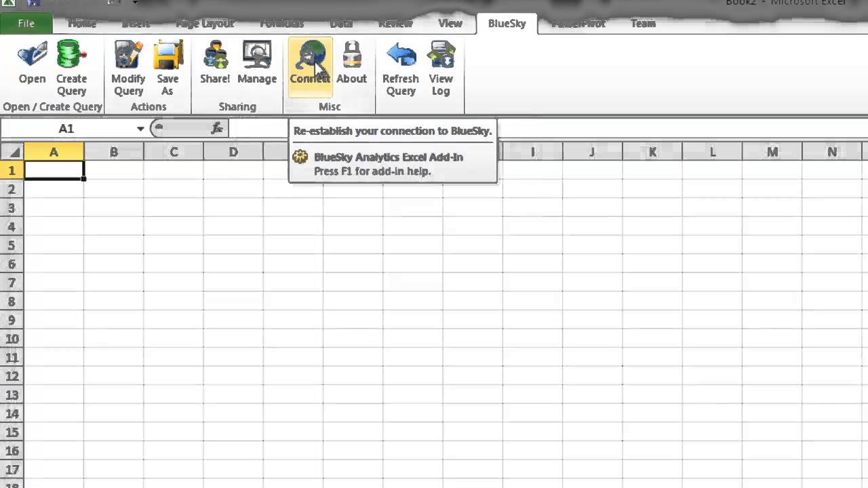Select column L header
Viewport: 868px width, 488px height.
coord(712,152)
